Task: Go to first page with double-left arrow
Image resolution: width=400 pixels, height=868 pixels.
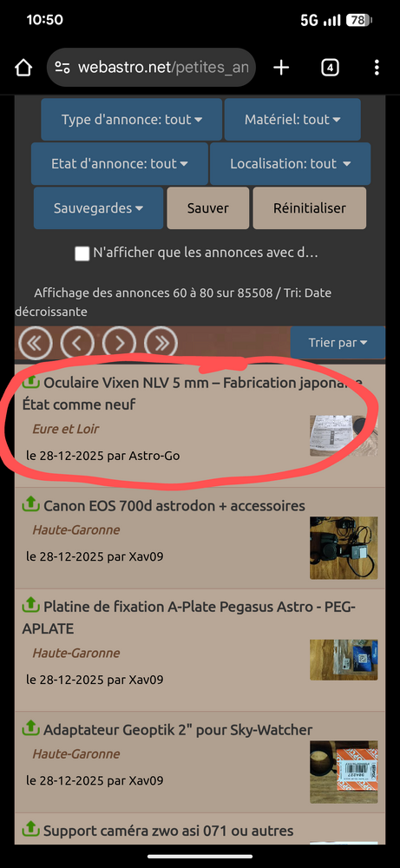Action: pos(36,343)
